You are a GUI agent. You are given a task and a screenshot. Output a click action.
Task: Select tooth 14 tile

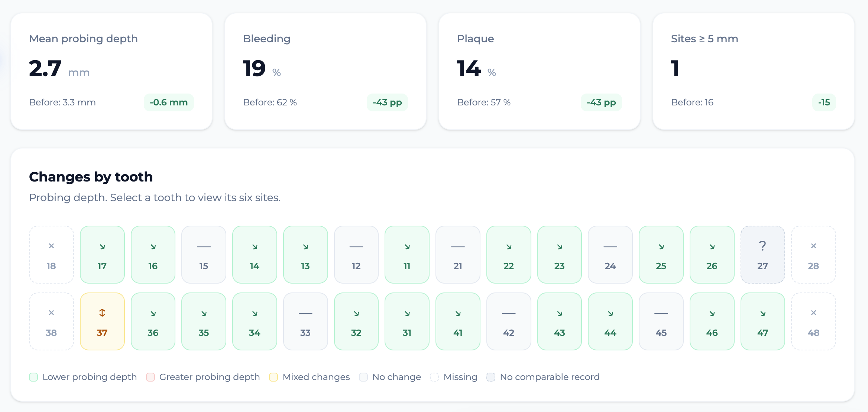[x=255, y=255]
